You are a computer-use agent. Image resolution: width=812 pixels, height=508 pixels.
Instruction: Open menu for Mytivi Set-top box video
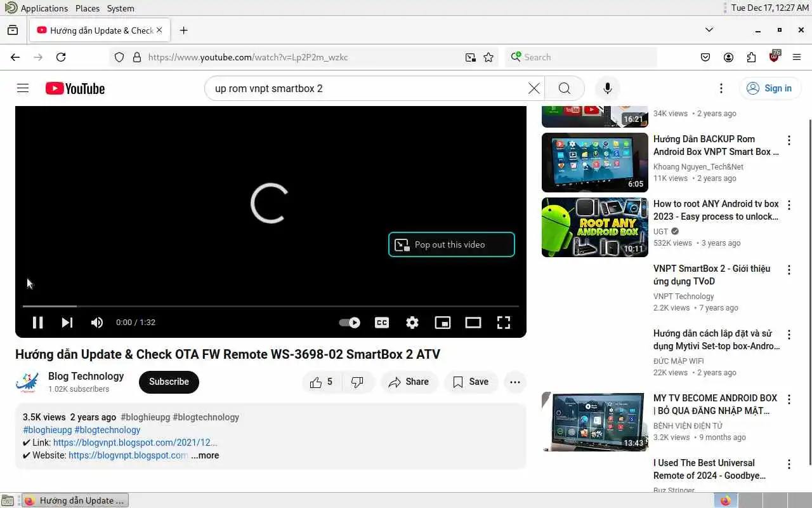(789, 335)
